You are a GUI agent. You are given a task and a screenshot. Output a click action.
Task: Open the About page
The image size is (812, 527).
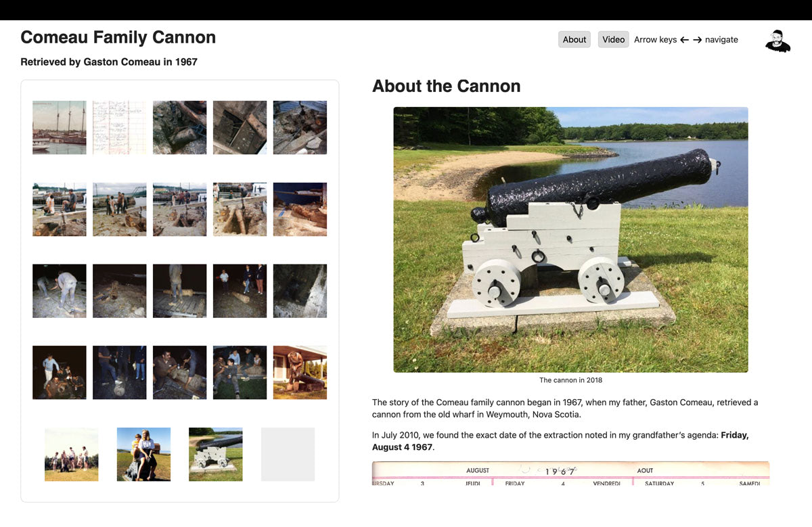[x=574, y=39]
